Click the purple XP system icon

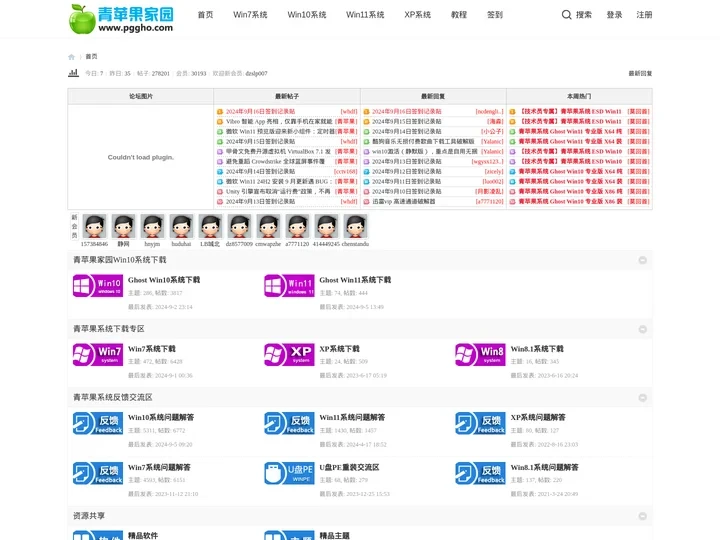click(289, 354)
